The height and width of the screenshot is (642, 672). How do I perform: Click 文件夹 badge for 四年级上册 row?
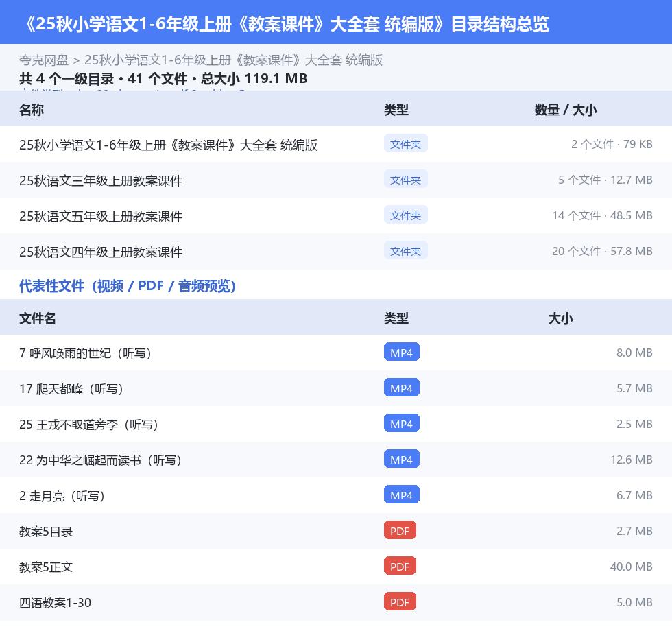click(405, 251)
